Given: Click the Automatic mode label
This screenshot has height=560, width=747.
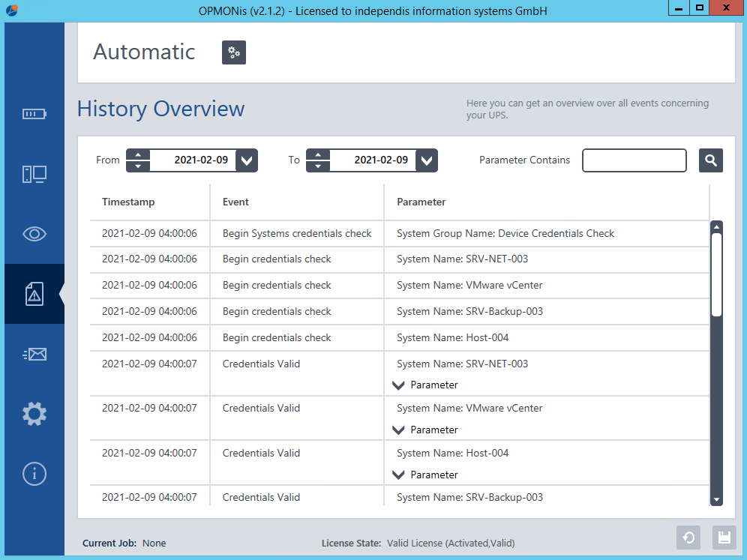Looking at the screenshot, I should [x=144, y=52].
